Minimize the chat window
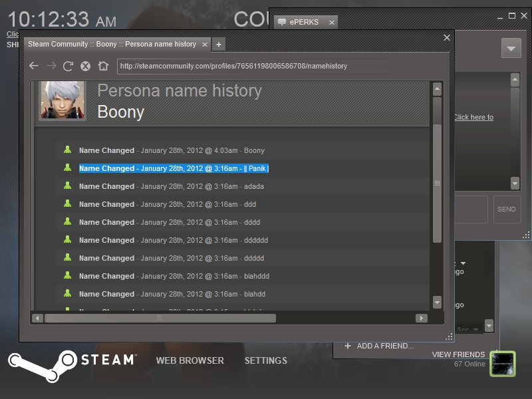This screenshot has width=532, height=399. pyautogui.click(x=500, y=17)
